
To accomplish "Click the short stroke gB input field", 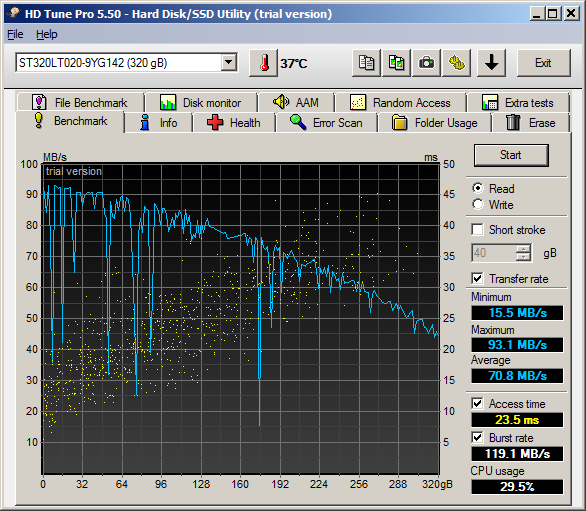I will 494,253.
